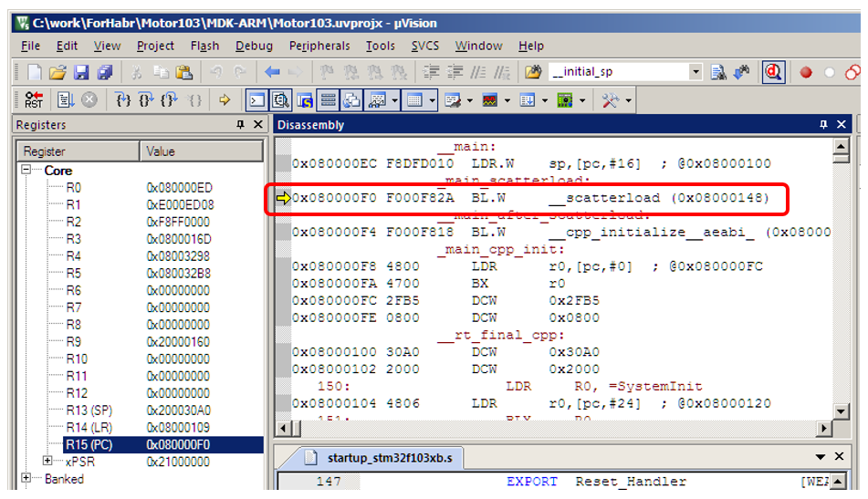The width and height of the screenshot is (868, 499).
Task: Click the Disassembly vertical scrollbar down arrow
Action: tap(841, 411)
